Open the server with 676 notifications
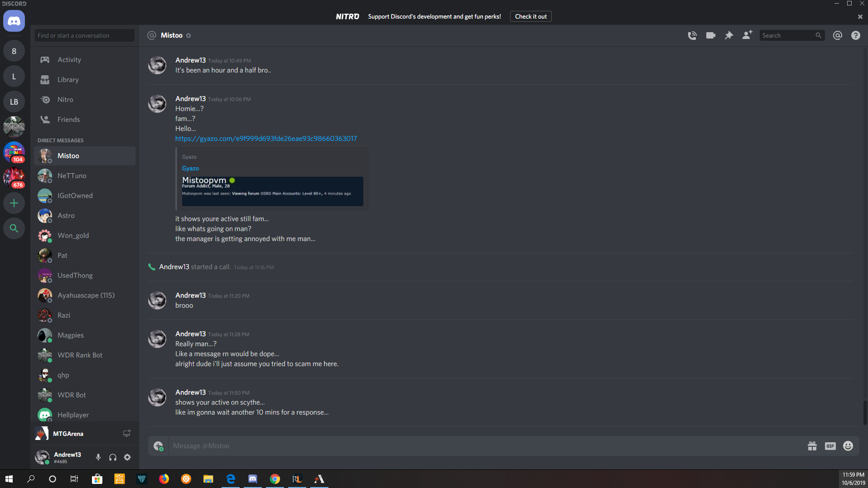 14,178
